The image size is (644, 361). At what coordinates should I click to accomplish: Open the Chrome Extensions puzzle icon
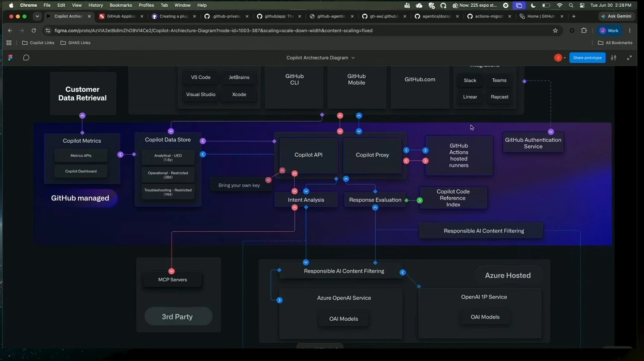click(x=584, y=30)
